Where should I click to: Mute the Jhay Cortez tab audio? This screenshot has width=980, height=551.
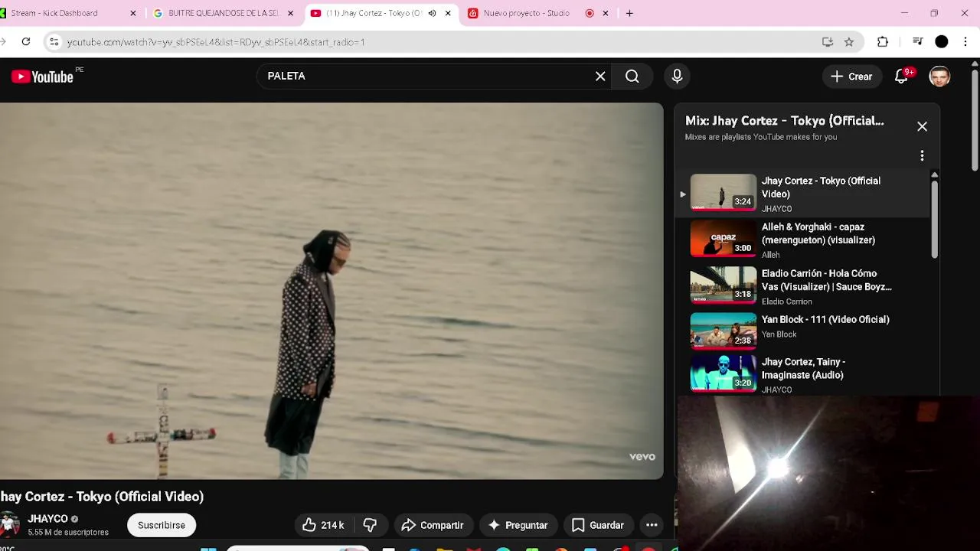[x=432, y=13]
